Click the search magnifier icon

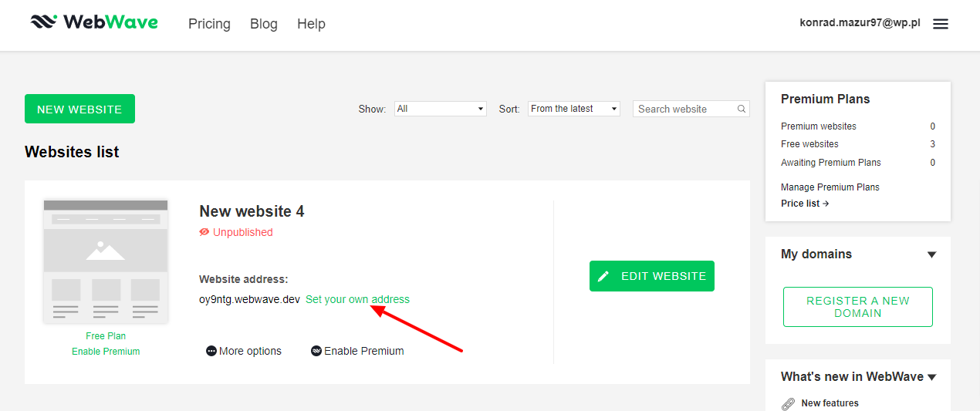click(742, 109)
